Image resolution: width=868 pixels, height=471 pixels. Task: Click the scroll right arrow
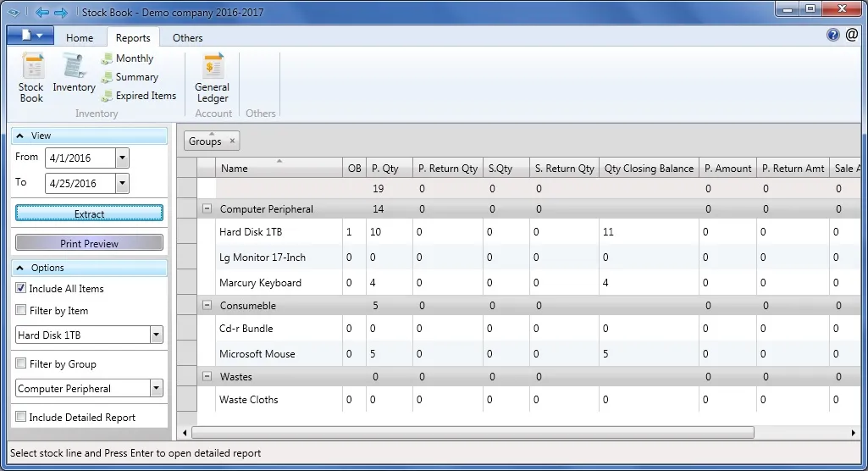coord(853,433)
